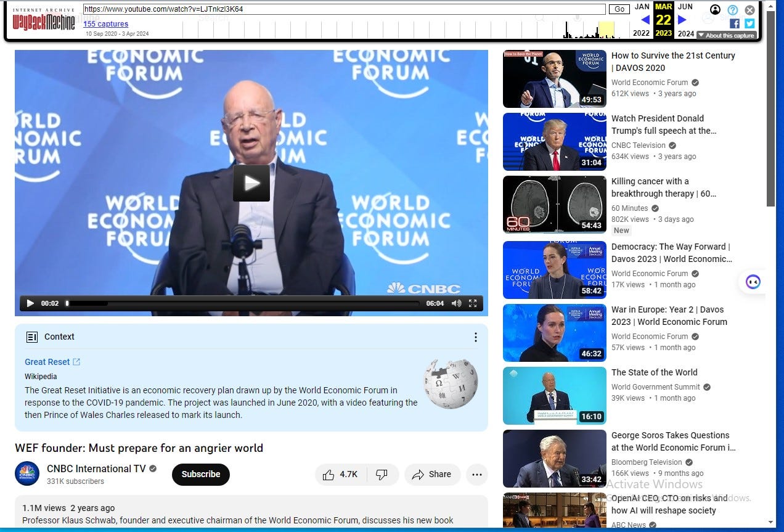784x532 pixels.
Task: Open the Trump full speech video thumbnail
Action: click(554, 142)
